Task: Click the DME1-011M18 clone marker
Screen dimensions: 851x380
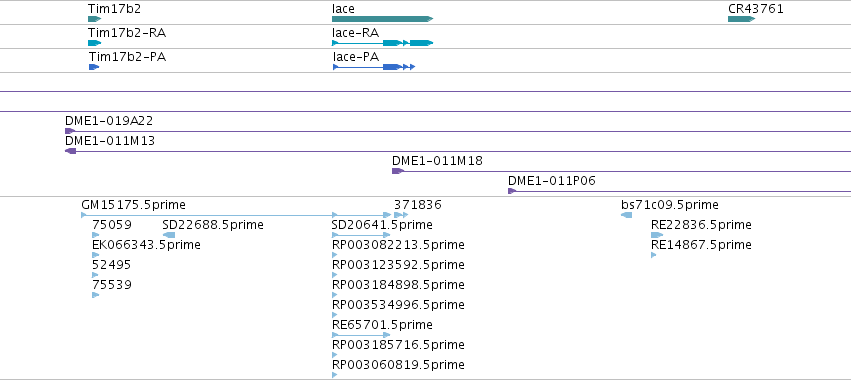Action: 398,171
